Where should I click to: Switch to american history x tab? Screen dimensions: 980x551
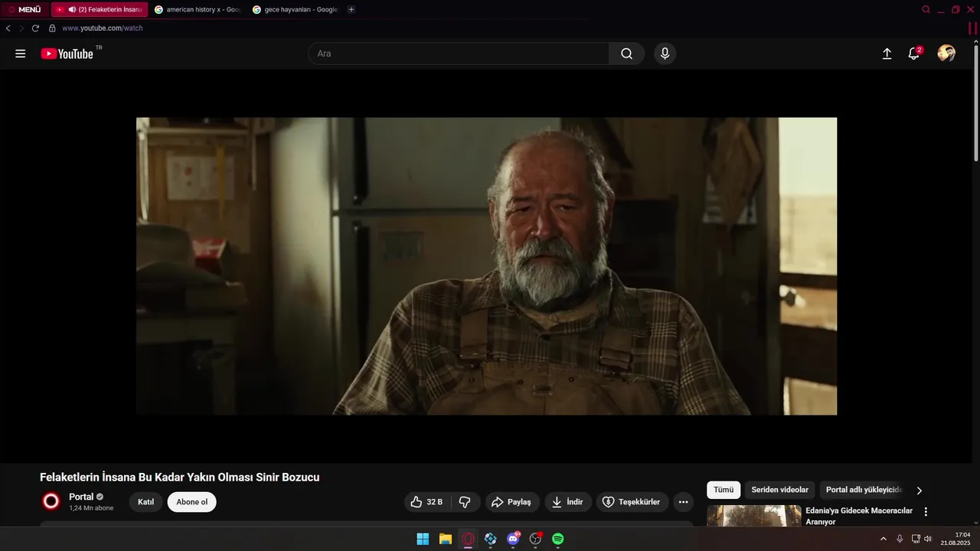197,9
